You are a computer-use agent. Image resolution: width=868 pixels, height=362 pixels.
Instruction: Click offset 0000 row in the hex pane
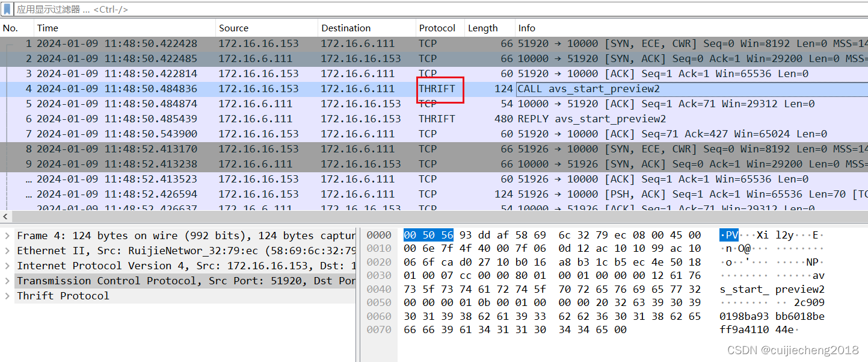pos(378,235)
